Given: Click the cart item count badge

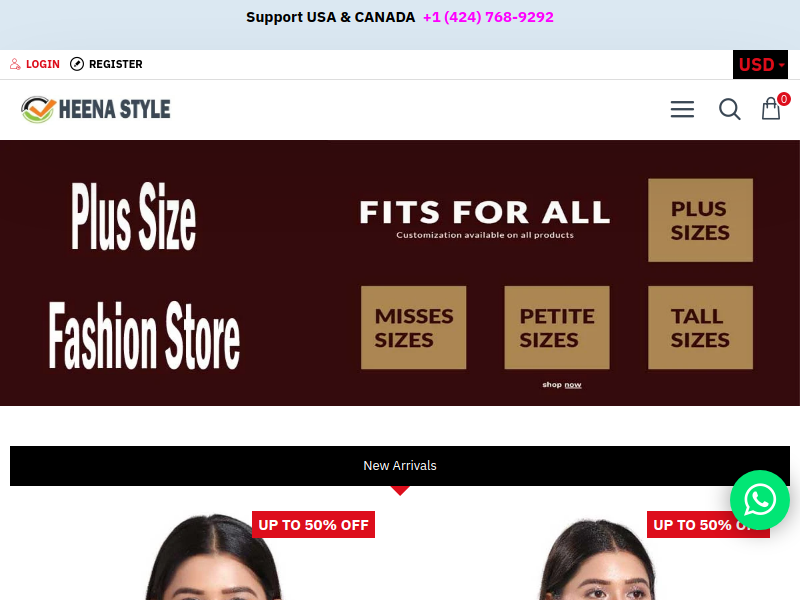Looking at the screenshot, I should (784, 99).
